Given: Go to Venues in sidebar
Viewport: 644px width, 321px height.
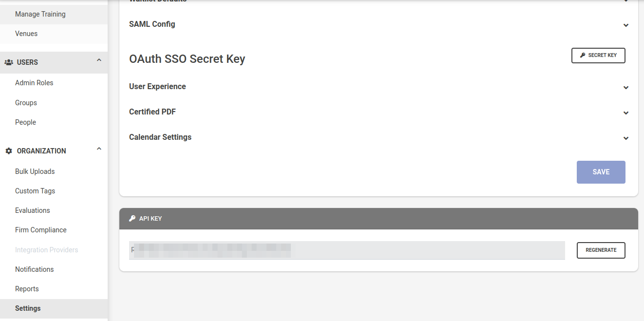Looking at the screenshot, I should point(26,34).
